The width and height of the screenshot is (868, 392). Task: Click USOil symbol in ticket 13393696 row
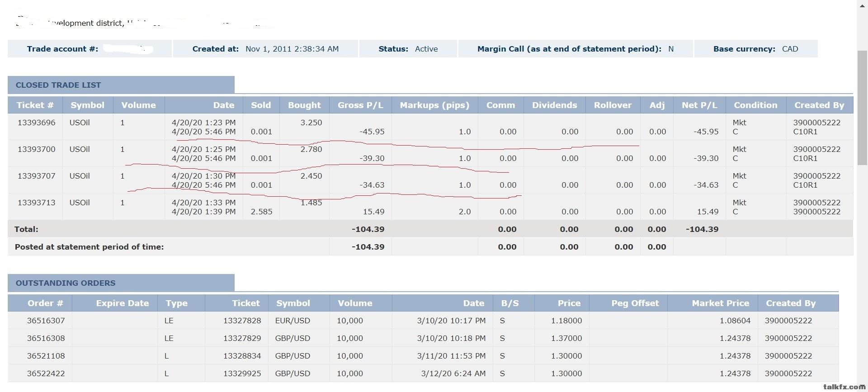(x=80, y=123)
